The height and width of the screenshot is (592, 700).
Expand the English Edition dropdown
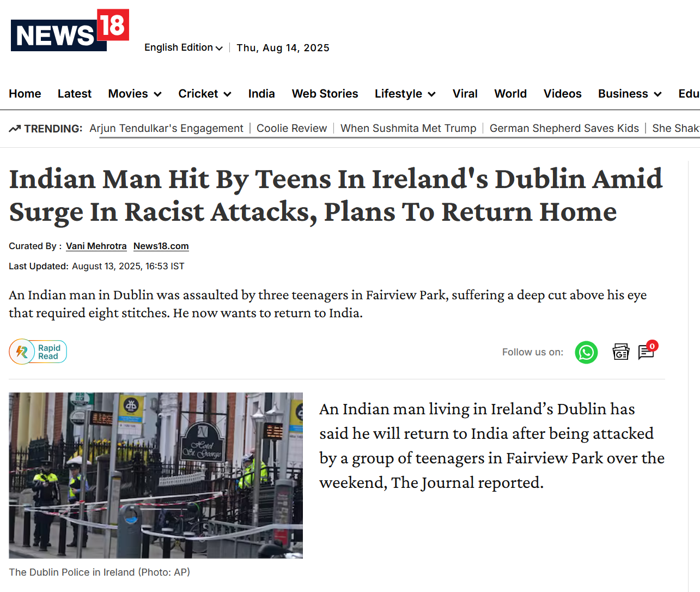point(184,47)
